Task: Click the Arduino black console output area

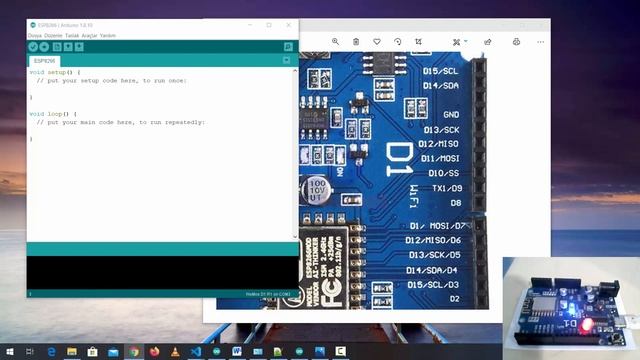Action: (x=162, y=273)
